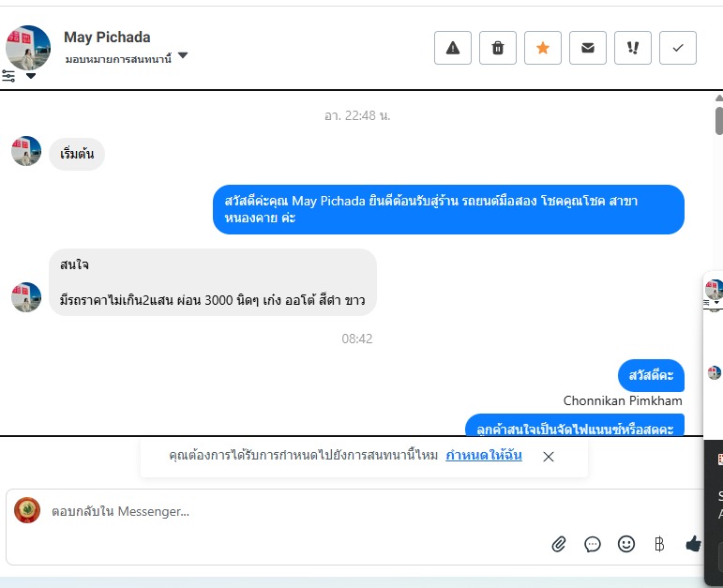
Task: Mark conversation as spam with warning icon
Action: [452, 48]
